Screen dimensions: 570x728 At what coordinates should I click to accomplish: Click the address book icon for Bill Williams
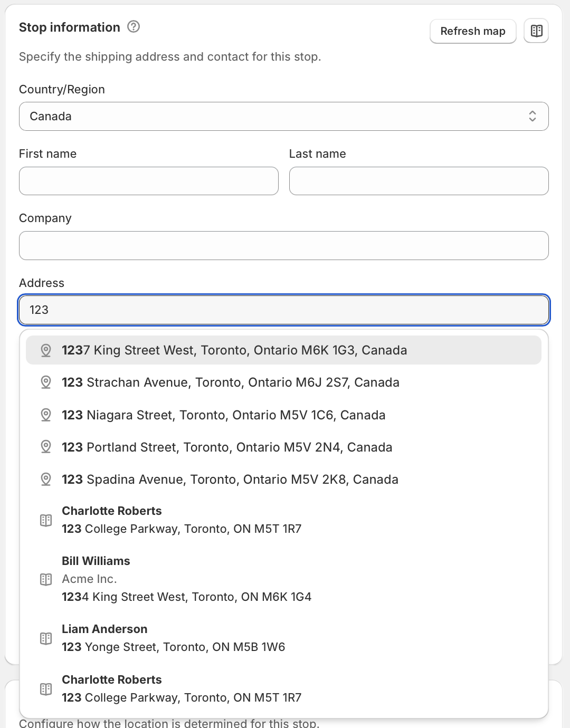[x=46, y=579]
